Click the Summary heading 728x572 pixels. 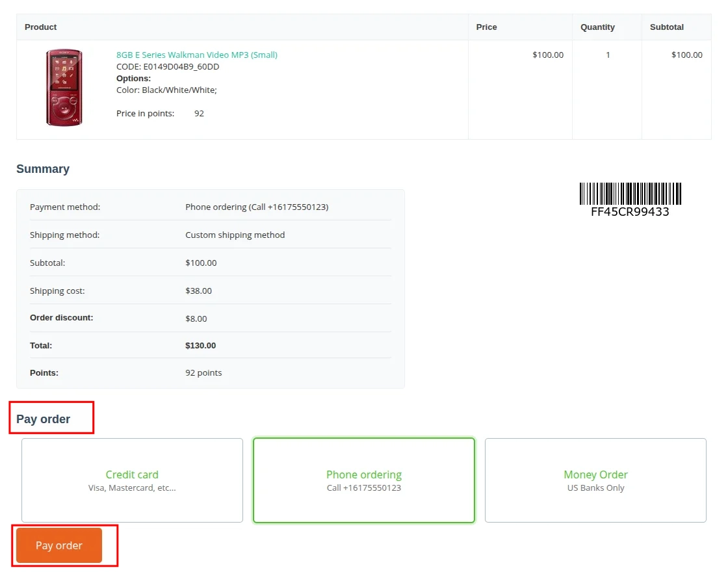(x=43, y=169)
